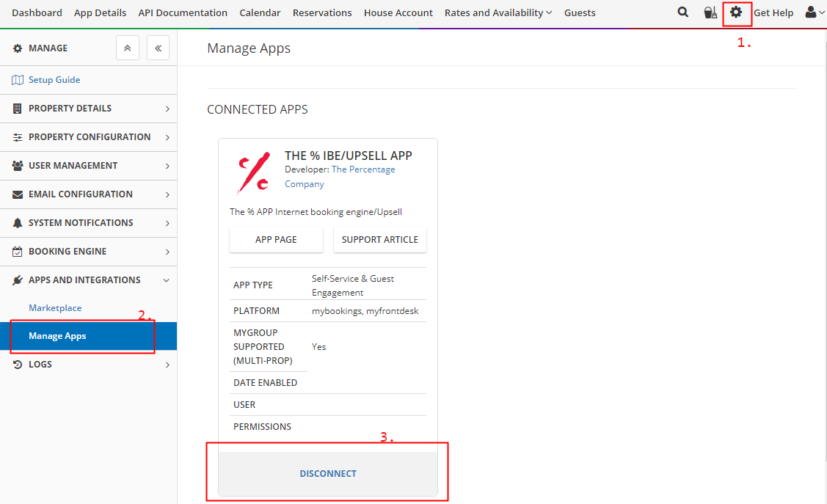
Task: Expand Property Configuration section
Action: click(x=167, y=137)
